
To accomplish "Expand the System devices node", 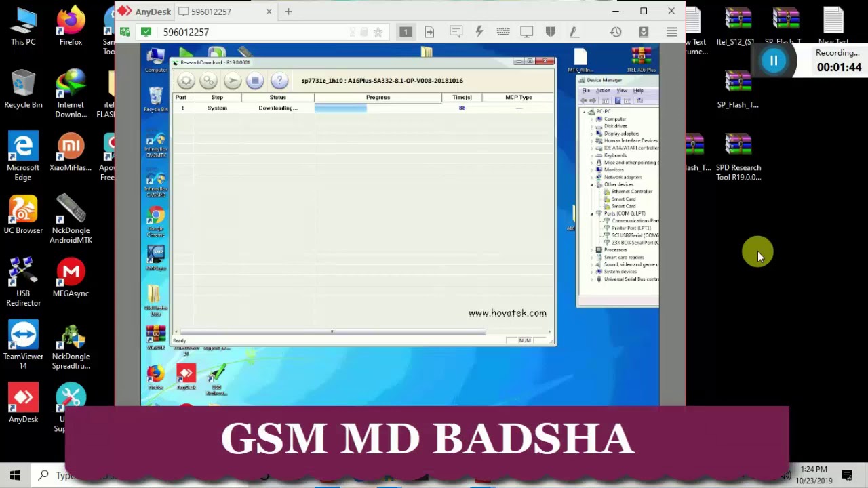I will [592, 272].
